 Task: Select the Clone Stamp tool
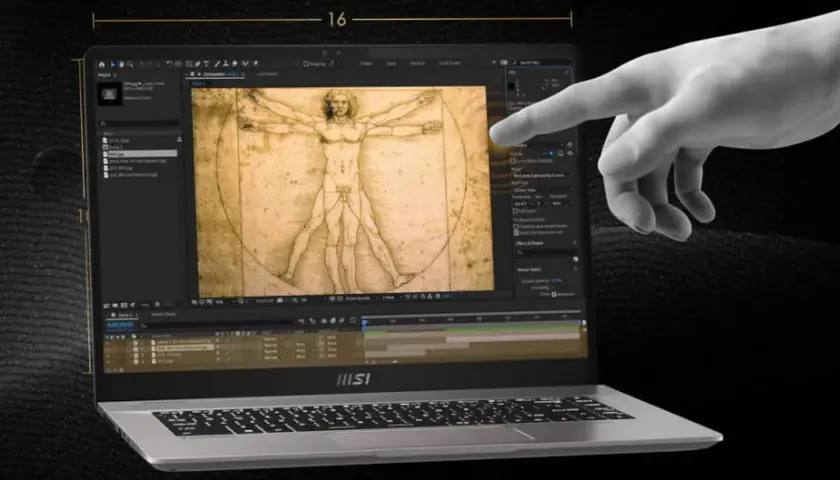[x=226, y=64]
